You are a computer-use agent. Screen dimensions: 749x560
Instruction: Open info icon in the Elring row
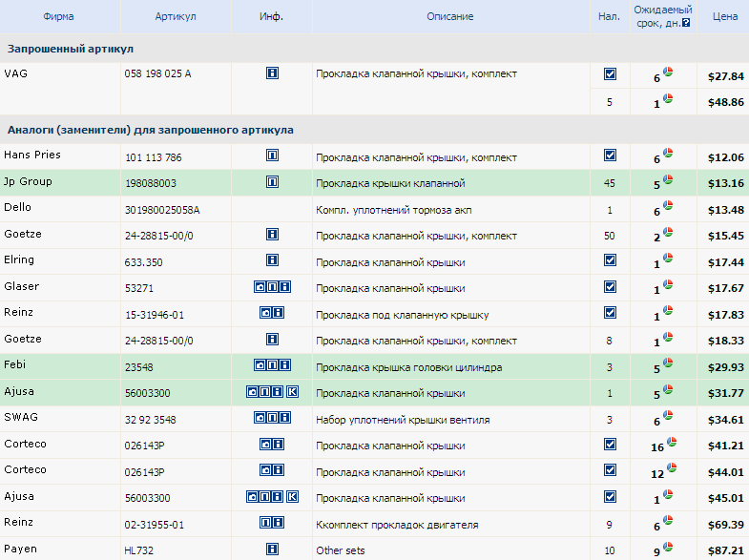[272, 260]
